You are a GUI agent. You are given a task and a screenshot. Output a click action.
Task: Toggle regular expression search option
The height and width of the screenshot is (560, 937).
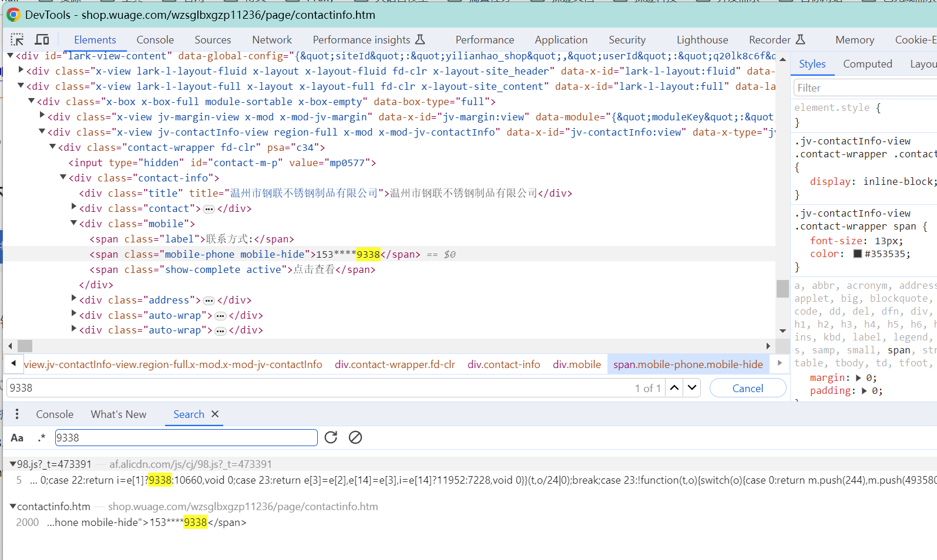point(42,438)
